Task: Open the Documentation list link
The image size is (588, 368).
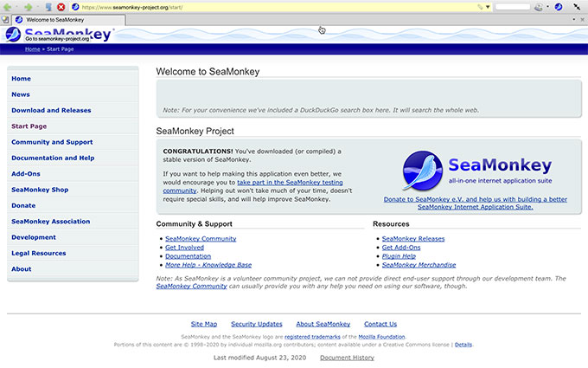Action: point(188,256)
